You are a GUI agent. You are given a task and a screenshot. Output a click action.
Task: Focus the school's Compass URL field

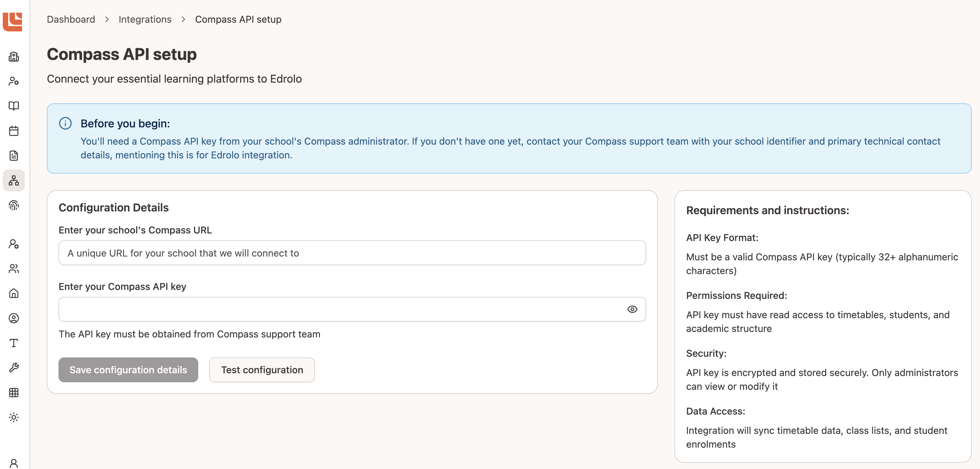point(352,253)
